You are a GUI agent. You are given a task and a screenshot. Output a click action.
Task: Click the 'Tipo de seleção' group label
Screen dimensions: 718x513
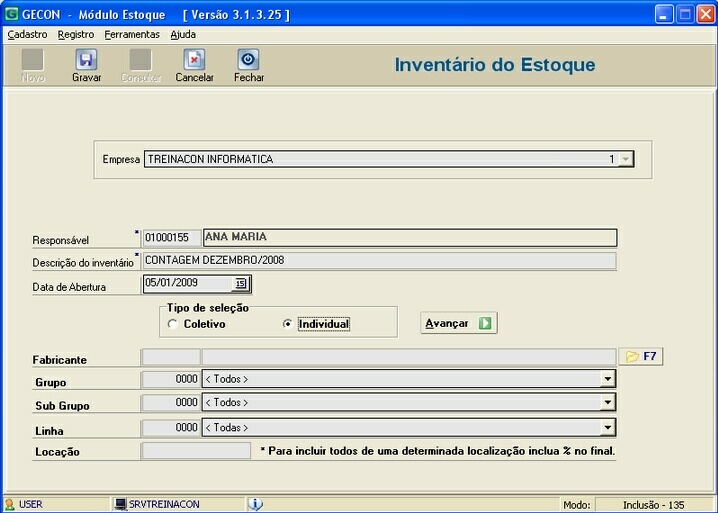(208, 308)
